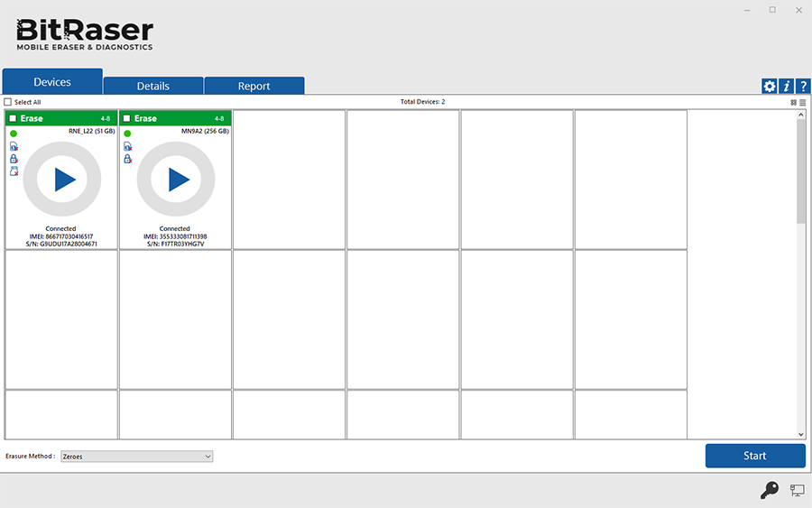Click the 4-8 port label on MN9A2
This screenshot has height=508, width=812.
(219, 118)
